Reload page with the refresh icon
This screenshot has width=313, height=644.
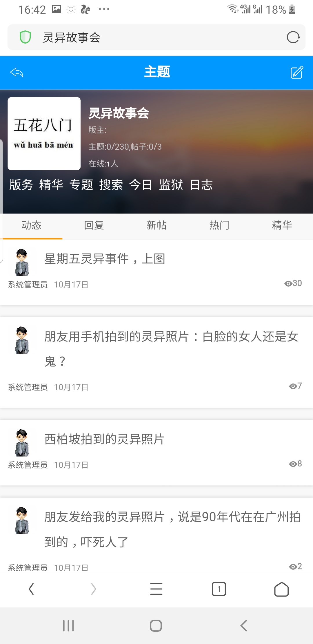[293, 37]
